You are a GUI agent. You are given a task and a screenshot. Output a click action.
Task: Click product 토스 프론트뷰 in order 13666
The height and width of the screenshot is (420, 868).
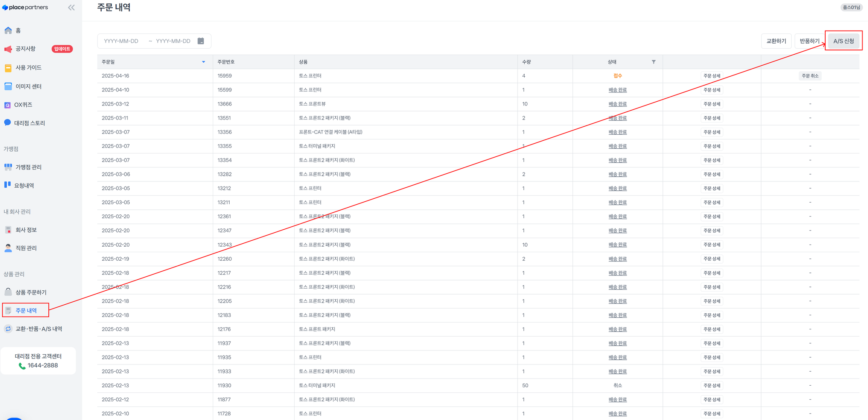[x=312, y=104]
